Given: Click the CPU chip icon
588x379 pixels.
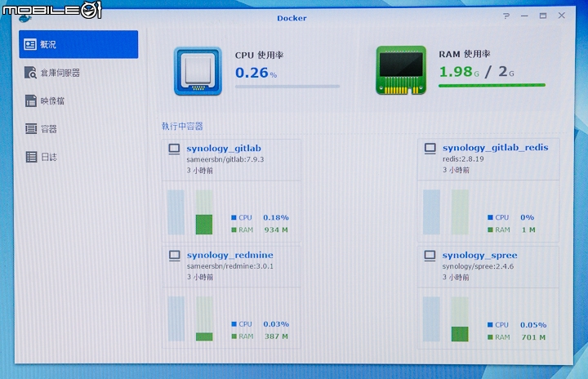Looking at the screenshot, I should (x=198, y=71).
